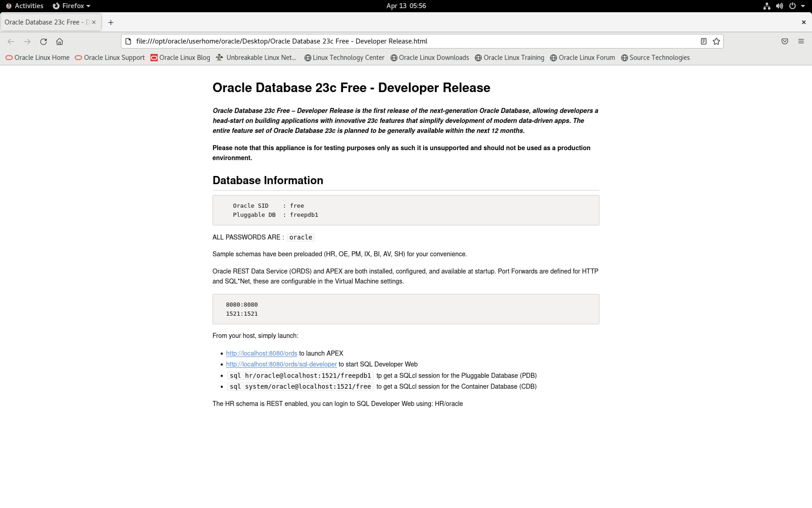The width and height of the screenshot is (812, 508).
Task: Expand the system menu arrow in top bar
Action: click(x=803, y=6)
